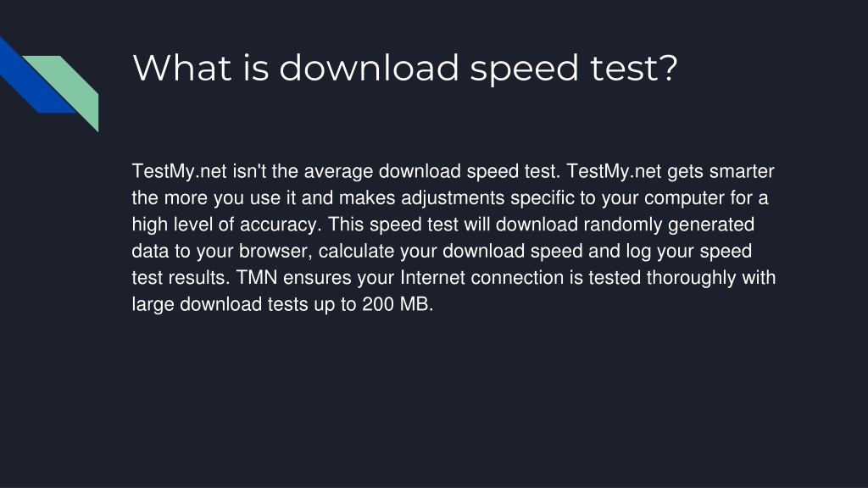This screenshot has width=868, height=488.
Task: Click the first 'TestMy.net' in the paragraph
Action: point(180,171)
